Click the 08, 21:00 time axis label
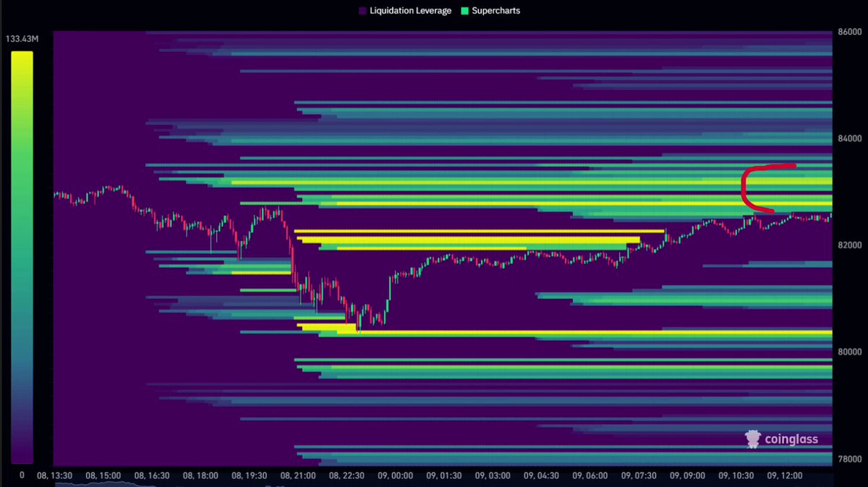868x487 pixels. (297, 475)
